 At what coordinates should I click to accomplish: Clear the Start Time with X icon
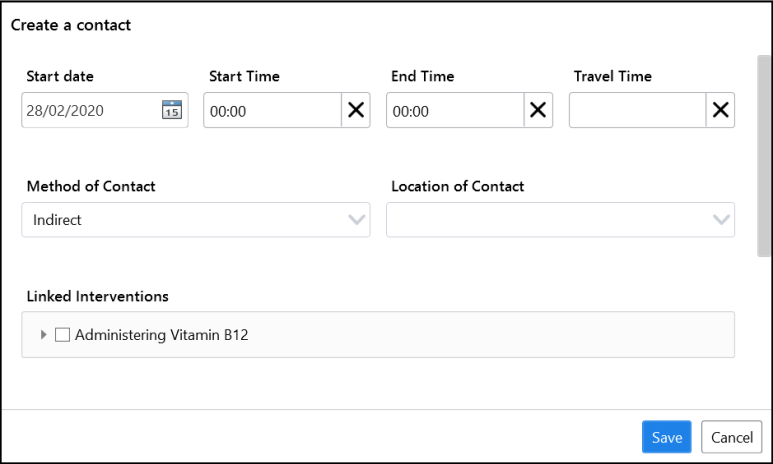356,110
